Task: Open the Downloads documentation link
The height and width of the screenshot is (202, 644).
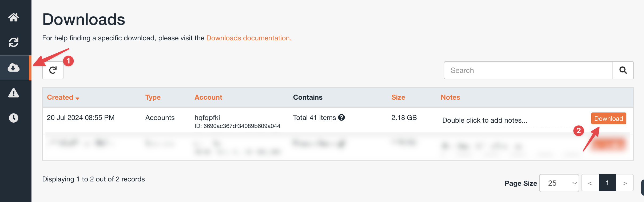Action: [249, 38]
